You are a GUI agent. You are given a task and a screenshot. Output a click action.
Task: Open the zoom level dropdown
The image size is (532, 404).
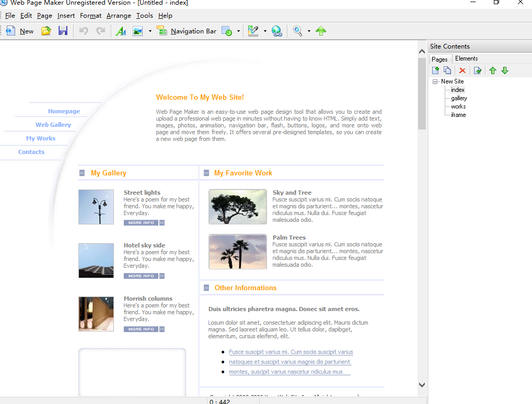click(308, 31)
